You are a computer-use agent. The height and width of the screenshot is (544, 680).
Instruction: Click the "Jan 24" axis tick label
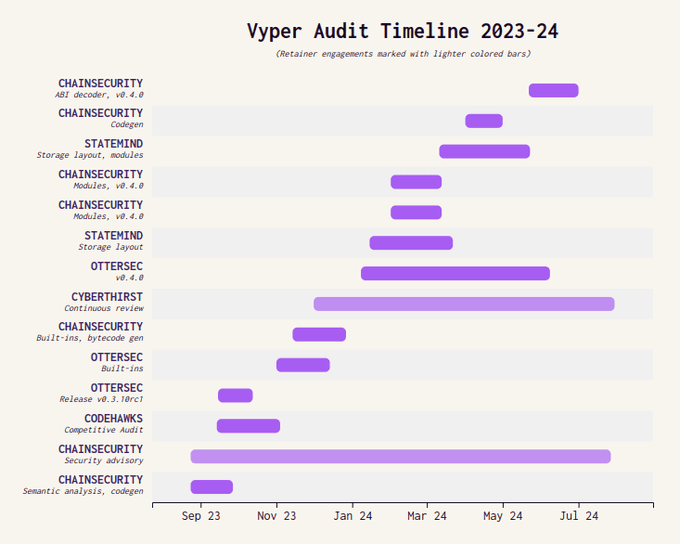352,517
